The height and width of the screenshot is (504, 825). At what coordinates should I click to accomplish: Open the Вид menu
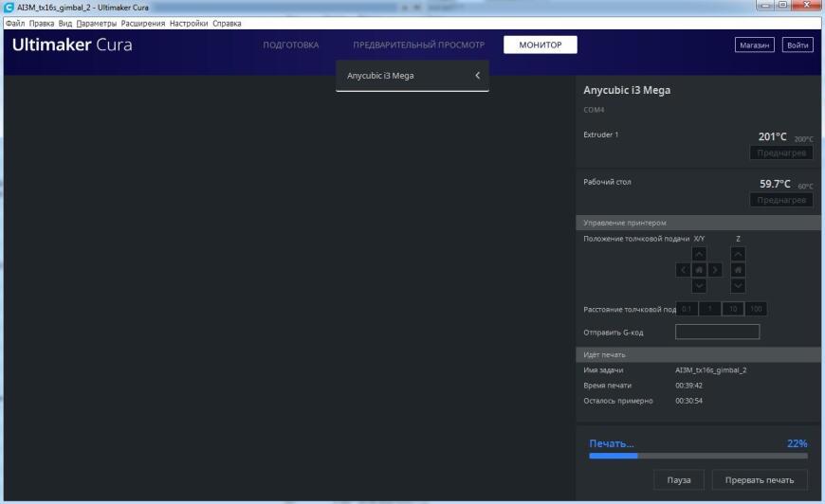(x=65, y=23)
